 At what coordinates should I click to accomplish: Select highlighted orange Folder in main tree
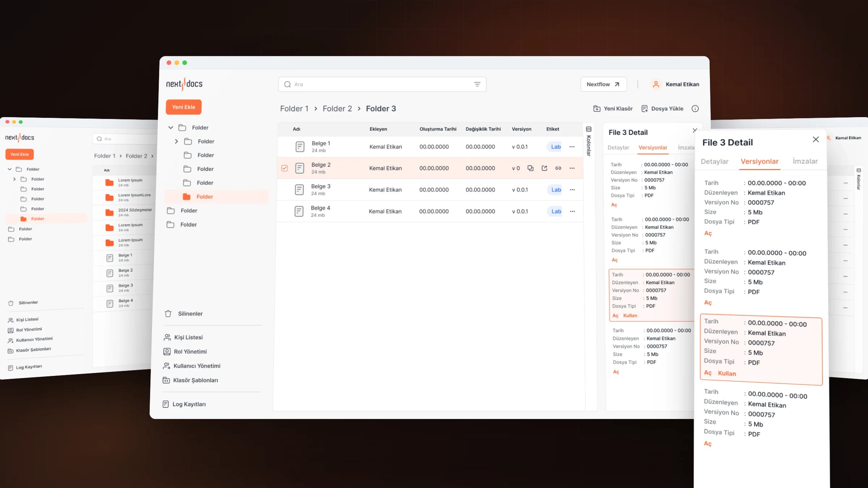[217, 197]
